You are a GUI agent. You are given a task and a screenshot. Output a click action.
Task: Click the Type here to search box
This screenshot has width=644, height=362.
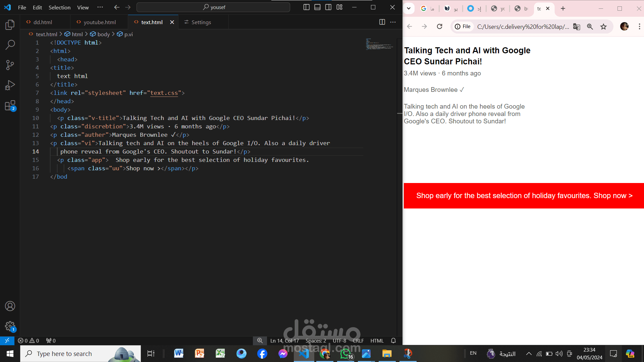pyautogui.click(x=80, y=354)
